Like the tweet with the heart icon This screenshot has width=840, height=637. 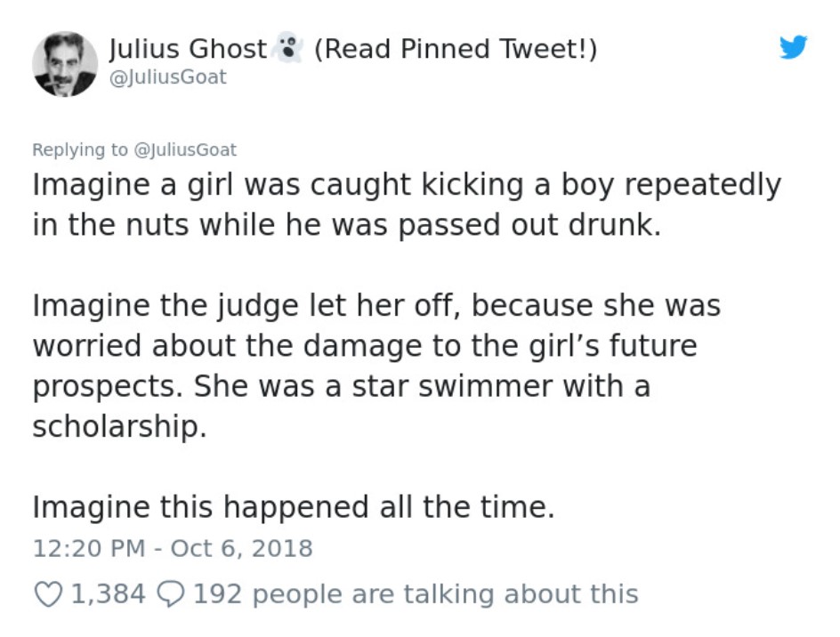pos(48,594)
